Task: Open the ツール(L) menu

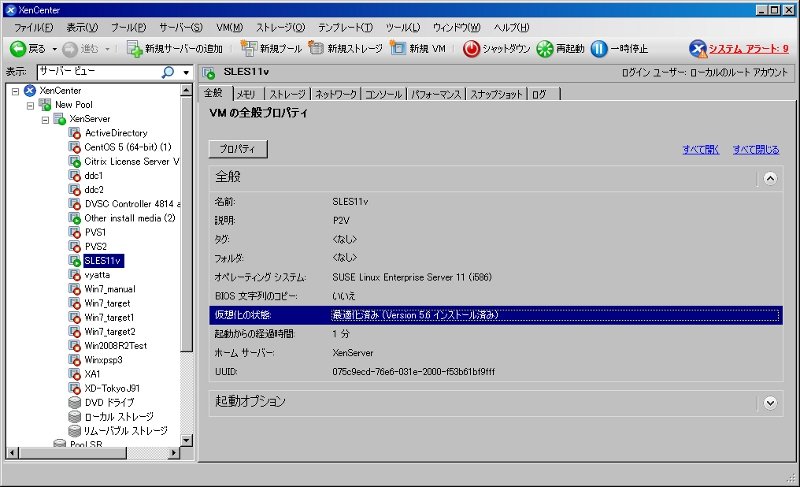Action: coord(403,28)
